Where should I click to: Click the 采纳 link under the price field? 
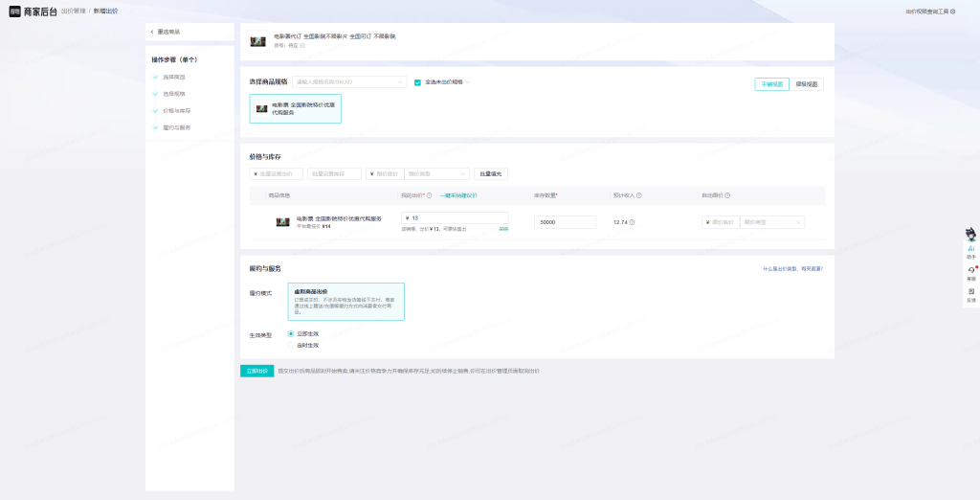[x=503, y=229]
